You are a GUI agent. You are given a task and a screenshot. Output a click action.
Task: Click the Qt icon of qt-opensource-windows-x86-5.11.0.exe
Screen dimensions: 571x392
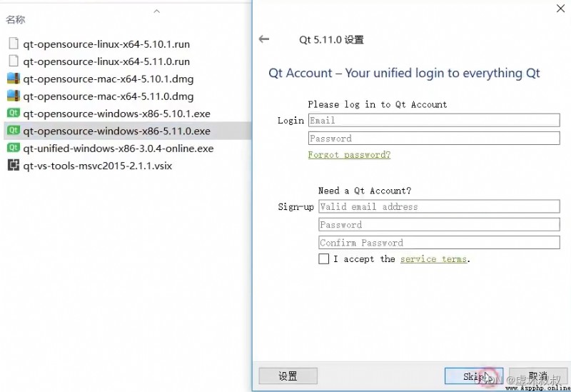coord(14,131)
